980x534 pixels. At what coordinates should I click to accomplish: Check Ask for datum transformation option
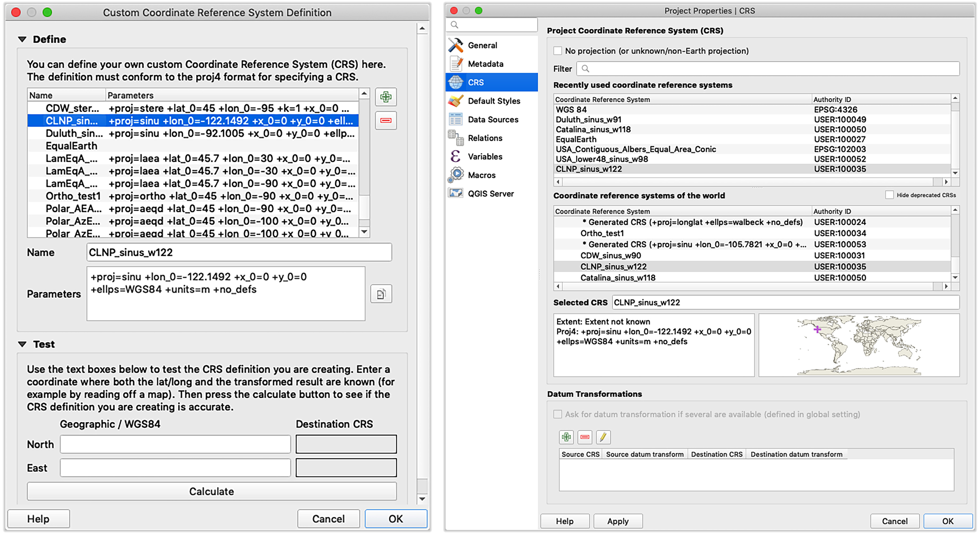[x=557, y=414]
